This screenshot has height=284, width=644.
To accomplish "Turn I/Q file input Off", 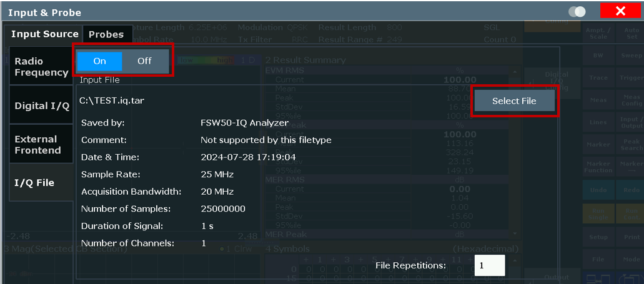I will [144, 61].
